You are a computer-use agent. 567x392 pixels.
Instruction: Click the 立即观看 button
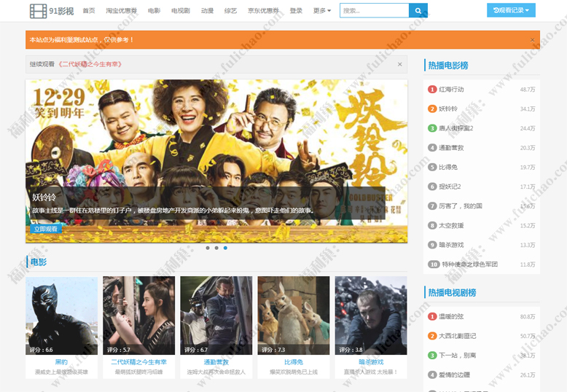click(46, 229)
